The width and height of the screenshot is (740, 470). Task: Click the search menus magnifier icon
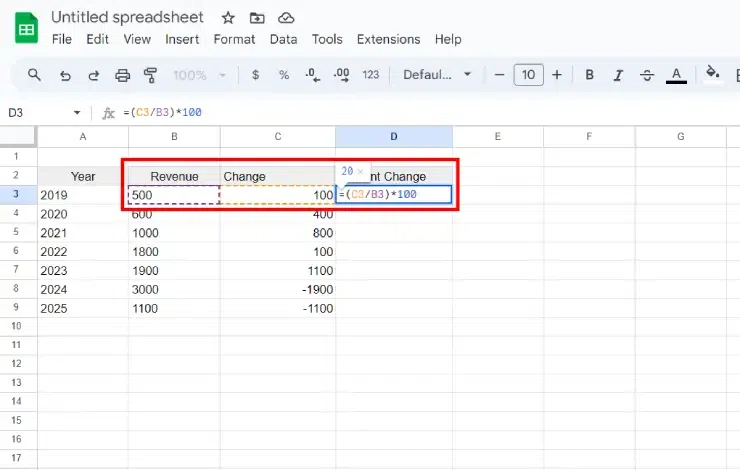[x=34, y=75]
